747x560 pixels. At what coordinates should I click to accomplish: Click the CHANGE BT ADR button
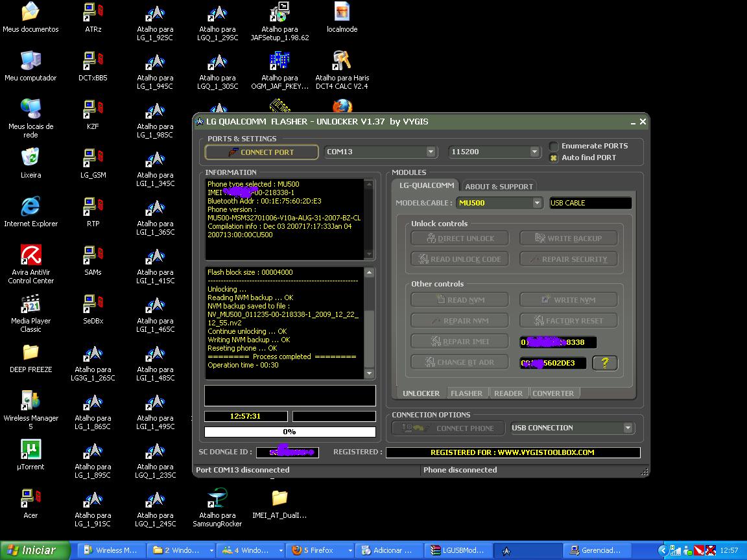click(x=460, y=362)
